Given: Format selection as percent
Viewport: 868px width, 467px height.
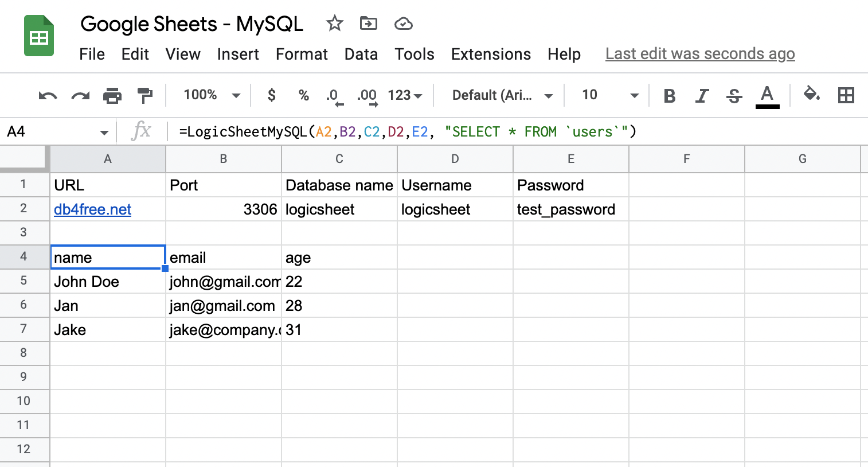Looking at the screenshot, I should 303,95.
